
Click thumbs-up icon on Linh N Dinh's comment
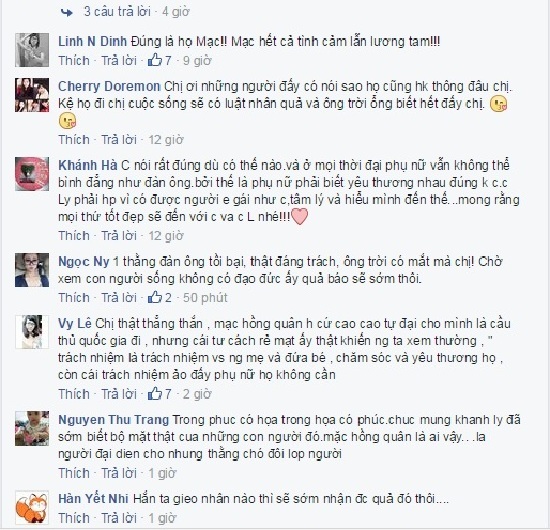[155, 60]
